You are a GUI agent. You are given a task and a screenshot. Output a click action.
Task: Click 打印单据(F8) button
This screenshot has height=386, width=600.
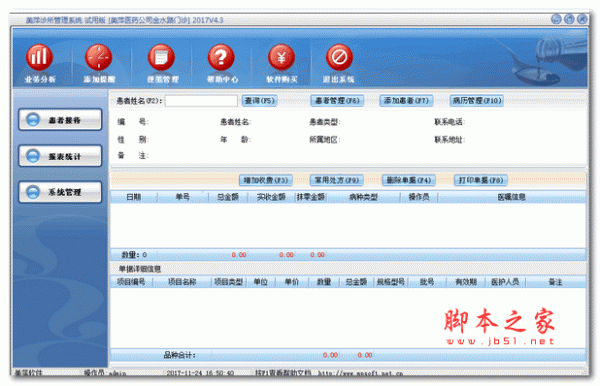tap(481, 180)
